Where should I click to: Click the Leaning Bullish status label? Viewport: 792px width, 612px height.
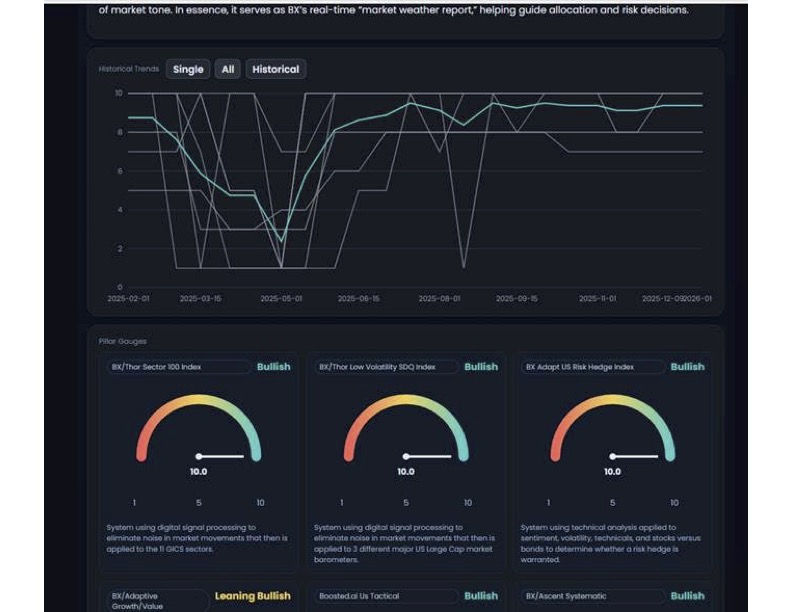(253, 596)
